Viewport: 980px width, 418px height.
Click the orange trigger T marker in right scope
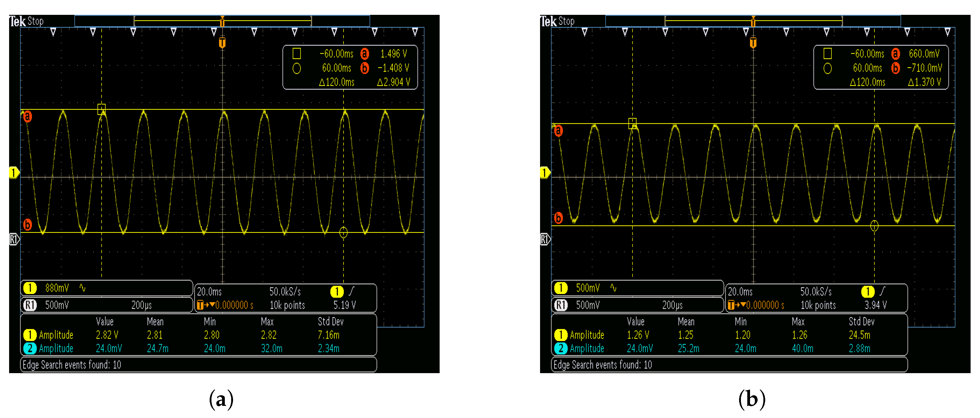(x=753, y=42)
